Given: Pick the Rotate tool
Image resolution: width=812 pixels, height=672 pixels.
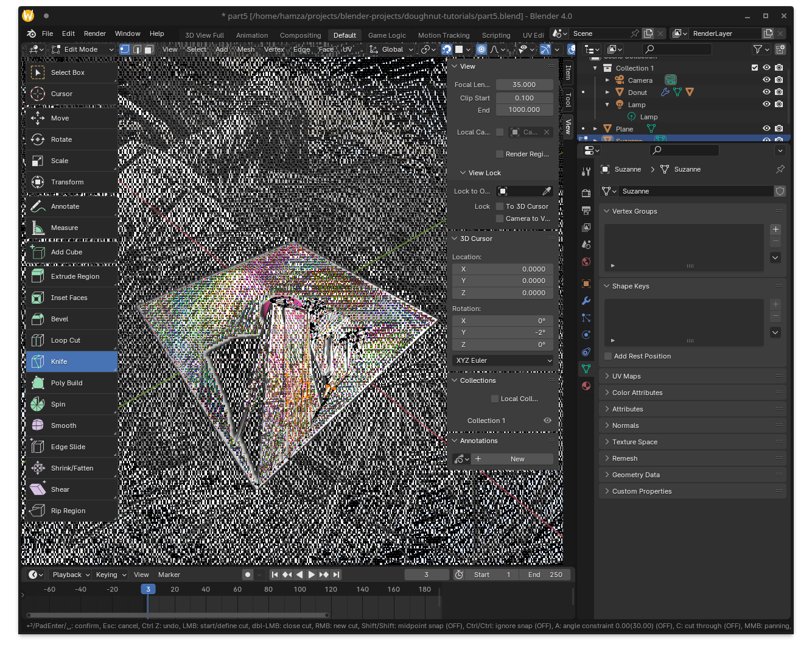Looking at the screenshot, I should [x=71, y=139].
